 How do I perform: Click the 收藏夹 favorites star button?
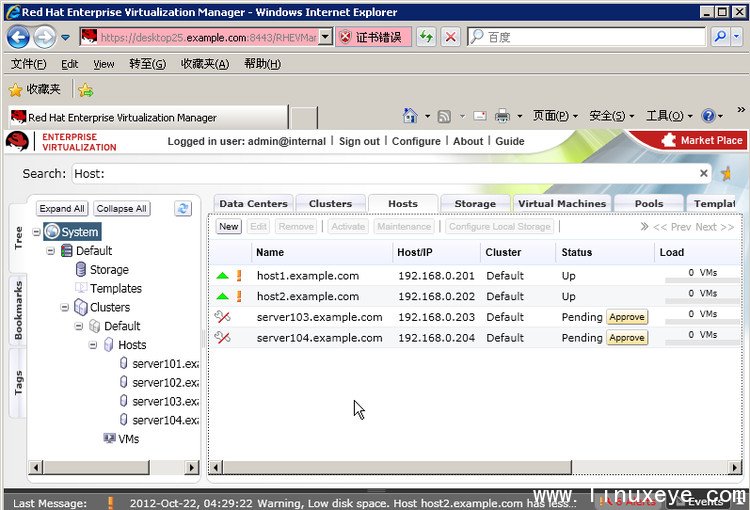tap(35, 89)
